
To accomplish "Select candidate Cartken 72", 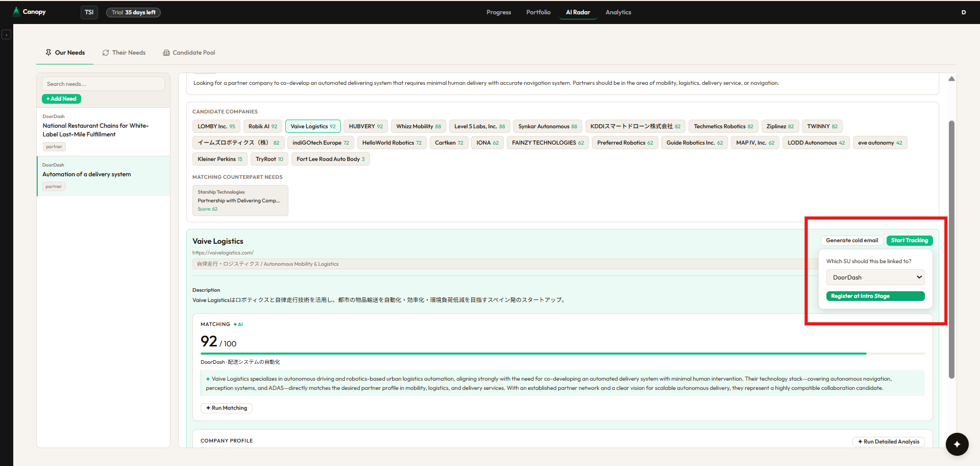I will (449, 143).
